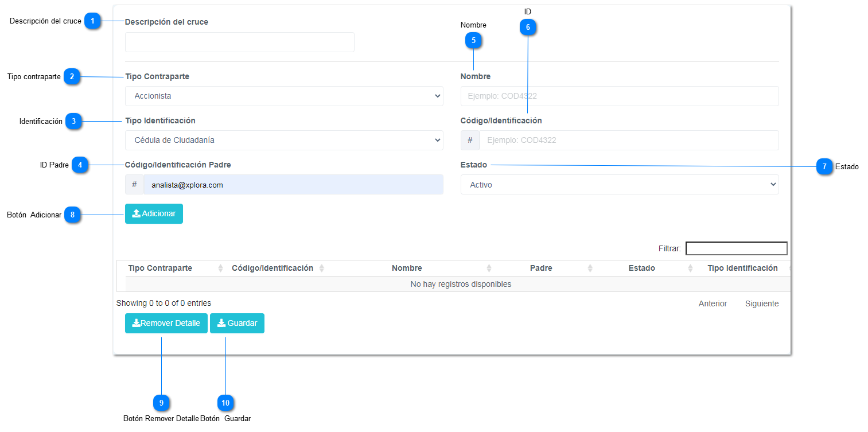Click the Descripción del cruce input field

(x=239, y=42)
